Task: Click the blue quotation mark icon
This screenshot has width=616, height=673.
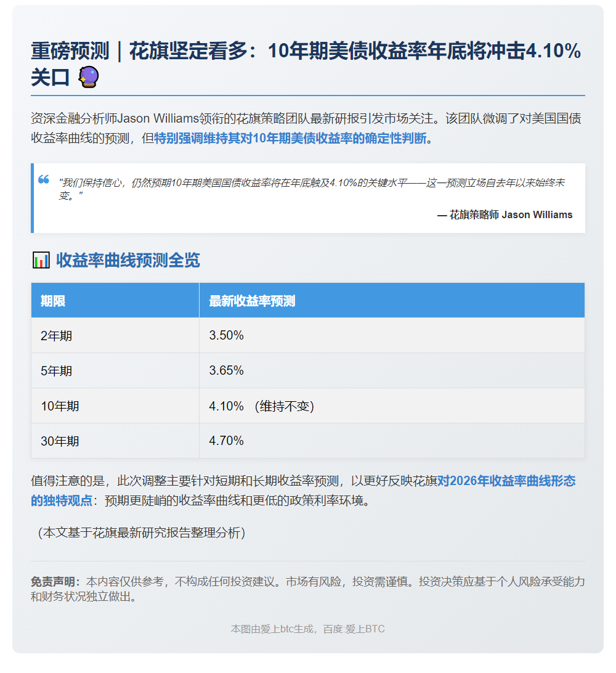Action: click(x=44, y=179)
